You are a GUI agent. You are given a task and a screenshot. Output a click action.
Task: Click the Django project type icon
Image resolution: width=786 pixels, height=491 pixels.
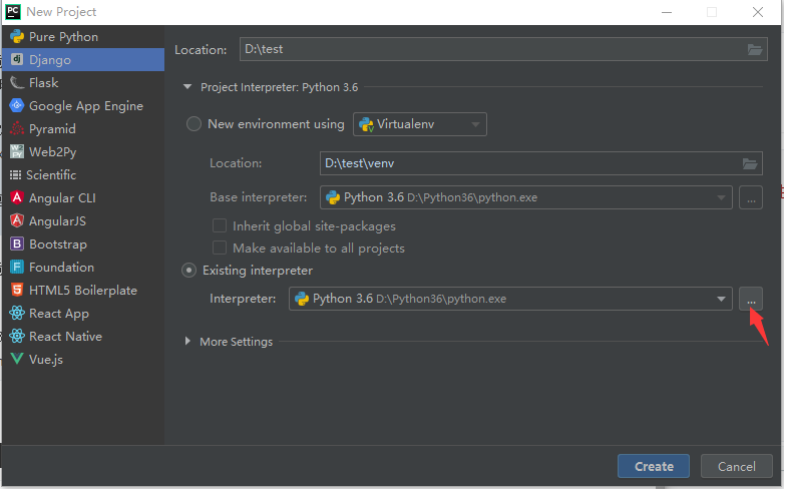pos(17,60)
